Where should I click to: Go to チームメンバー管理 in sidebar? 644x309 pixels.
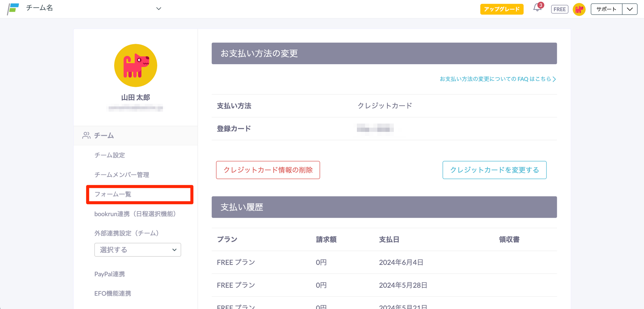pyautogui.click(x=122, y=175)
